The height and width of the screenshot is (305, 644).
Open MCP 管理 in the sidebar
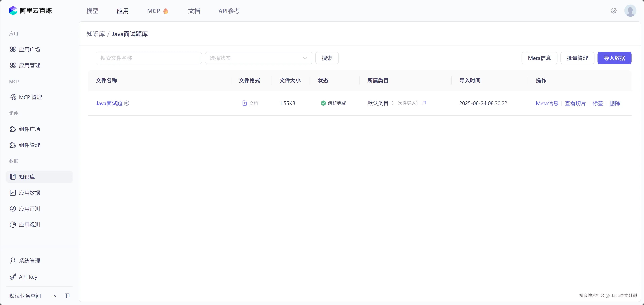pos(30,97)
